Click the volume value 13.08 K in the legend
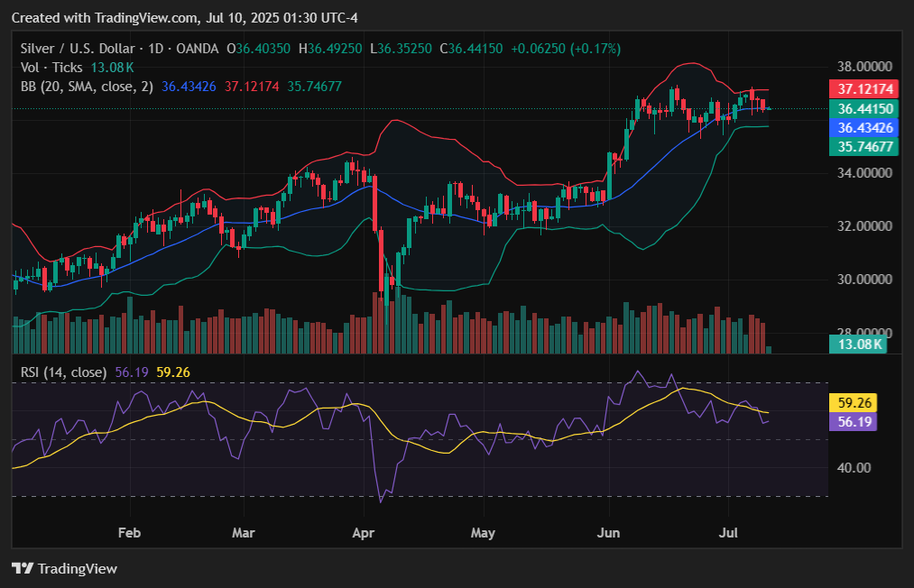Screen dimensions: 914x588 click(113, 68)
